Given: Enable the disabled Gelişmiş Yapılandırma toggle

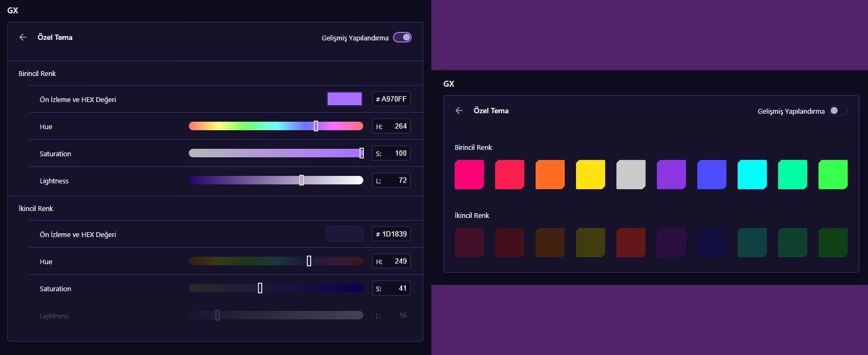Looking at the screenshot, I should click(838, 111).
